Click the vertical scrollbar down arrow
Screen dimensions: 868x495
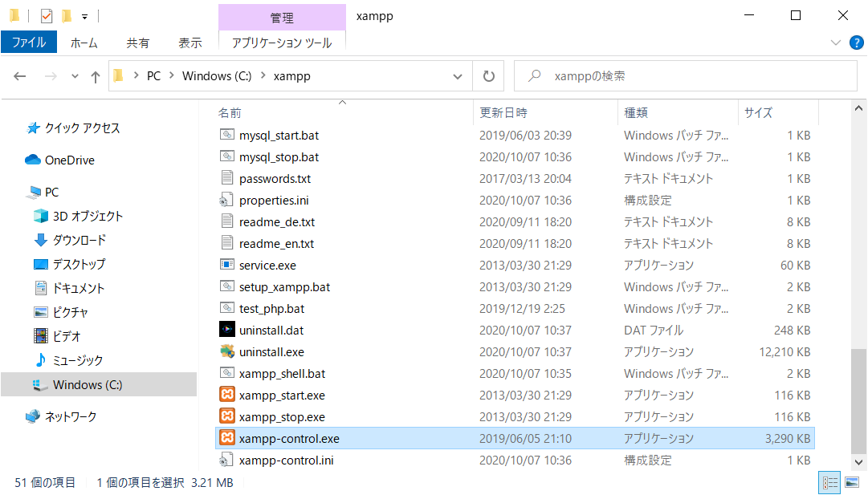tap(858, 462)
